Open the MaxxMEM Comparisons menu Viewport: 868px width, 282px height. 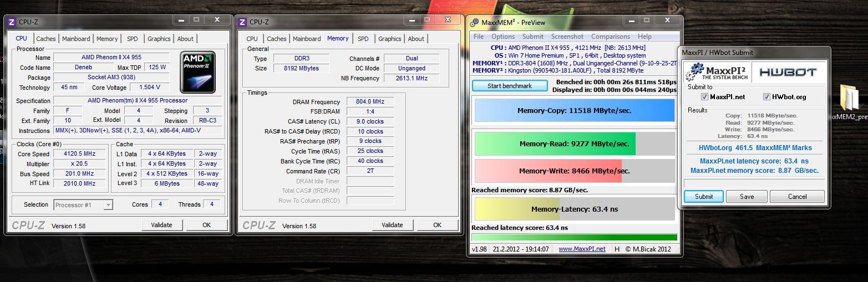[611, 37]
